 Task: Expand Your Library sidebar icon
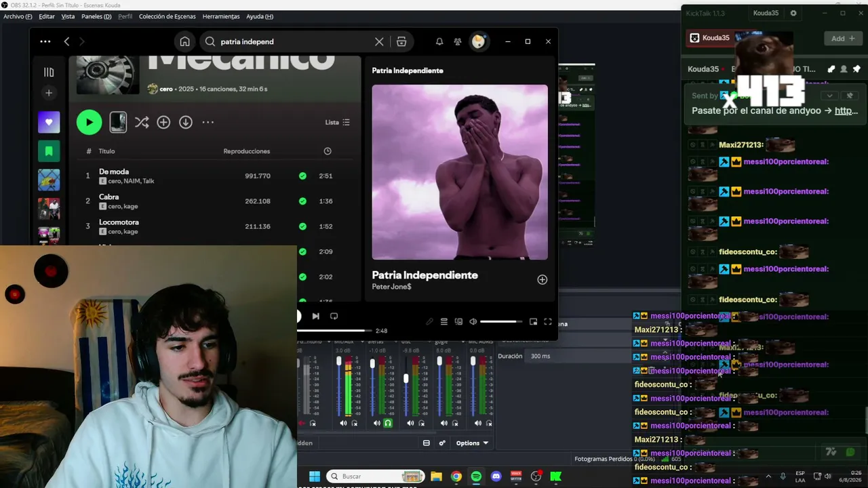tap(49, 72)
